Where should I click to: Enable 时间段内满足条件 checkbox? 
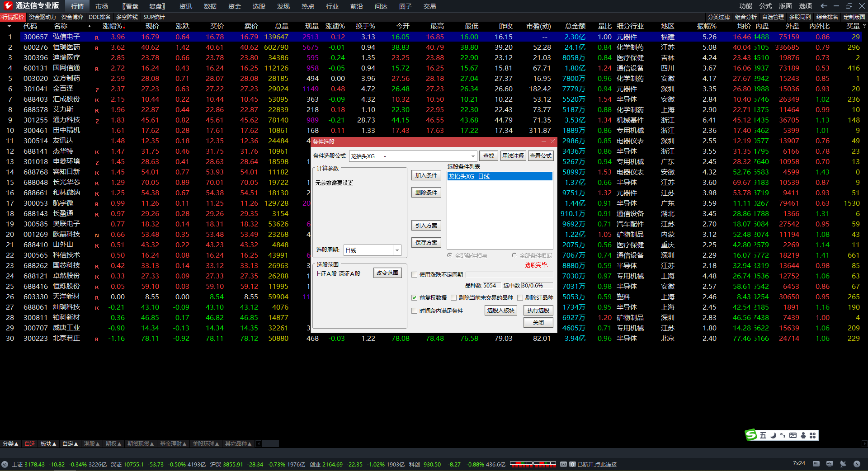point(414,311)
